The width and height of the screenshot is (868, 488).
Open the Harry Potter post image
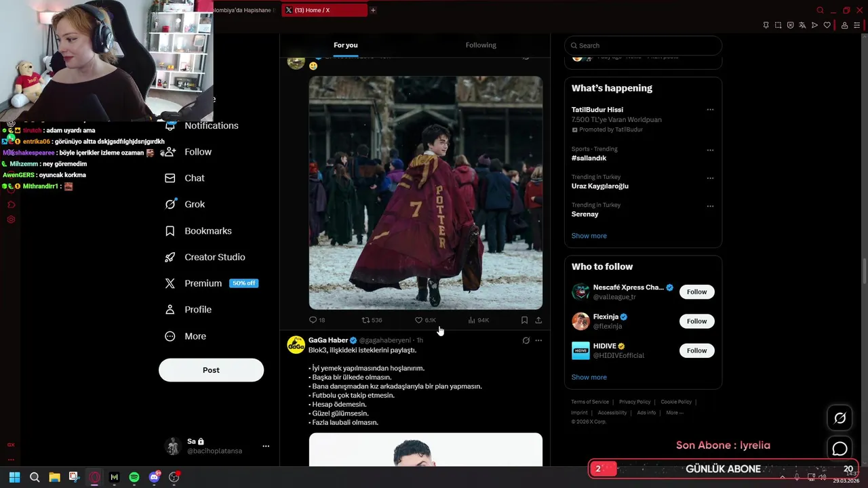426,192
